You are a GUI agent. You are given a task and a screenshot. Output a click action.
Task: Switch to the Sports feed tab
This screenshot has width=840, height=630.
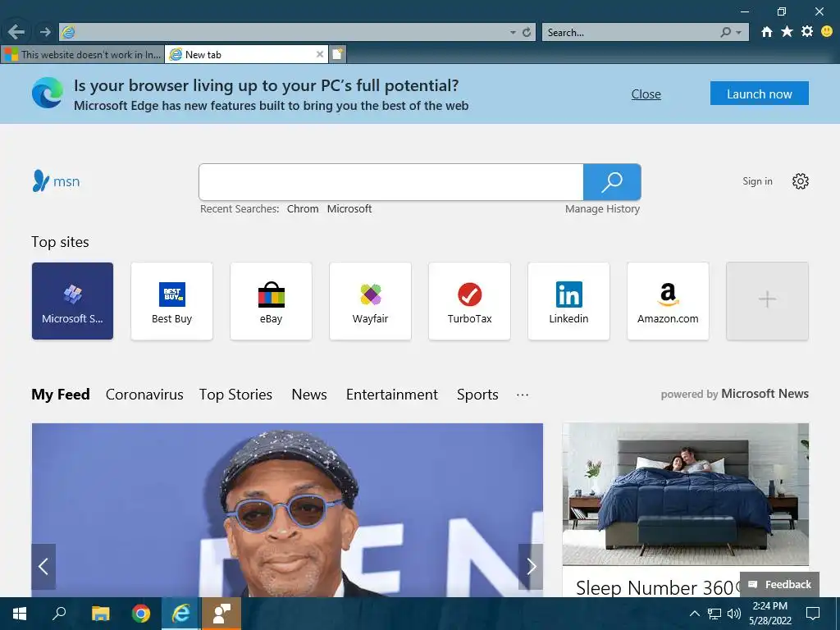point(477,395)
